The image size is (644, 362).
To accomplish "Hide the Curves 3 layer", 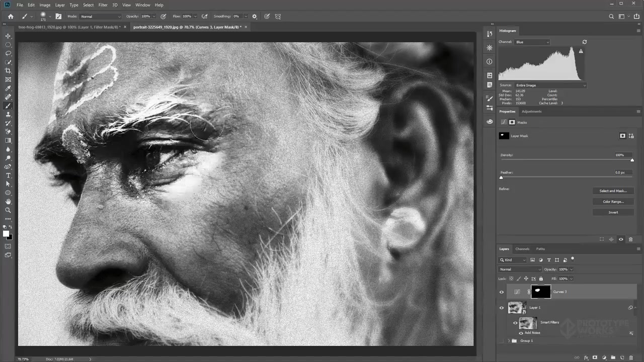I will click(x=501, y=292).
